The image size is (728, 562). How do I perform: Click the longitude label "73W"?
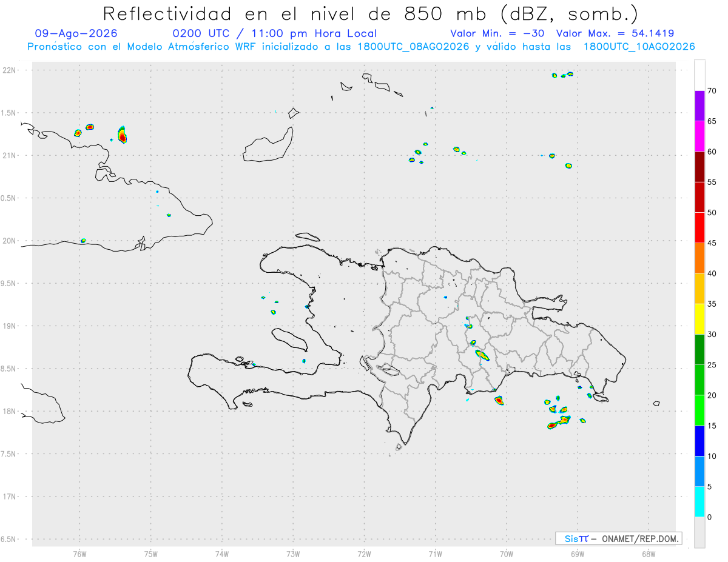click(293, 554)
